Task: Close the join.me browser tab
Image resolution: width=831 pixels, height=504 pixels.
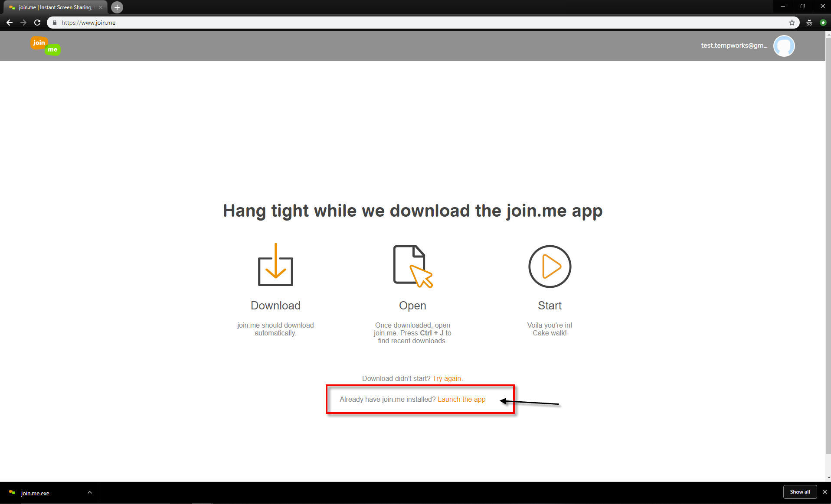Action: click(x=101, y=7)
